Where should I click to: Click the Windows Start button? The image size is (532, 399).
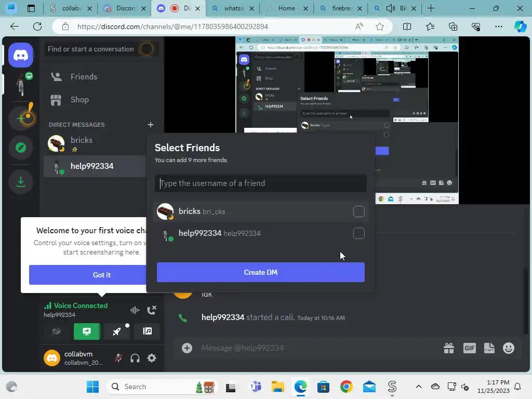tap(92, 387)
